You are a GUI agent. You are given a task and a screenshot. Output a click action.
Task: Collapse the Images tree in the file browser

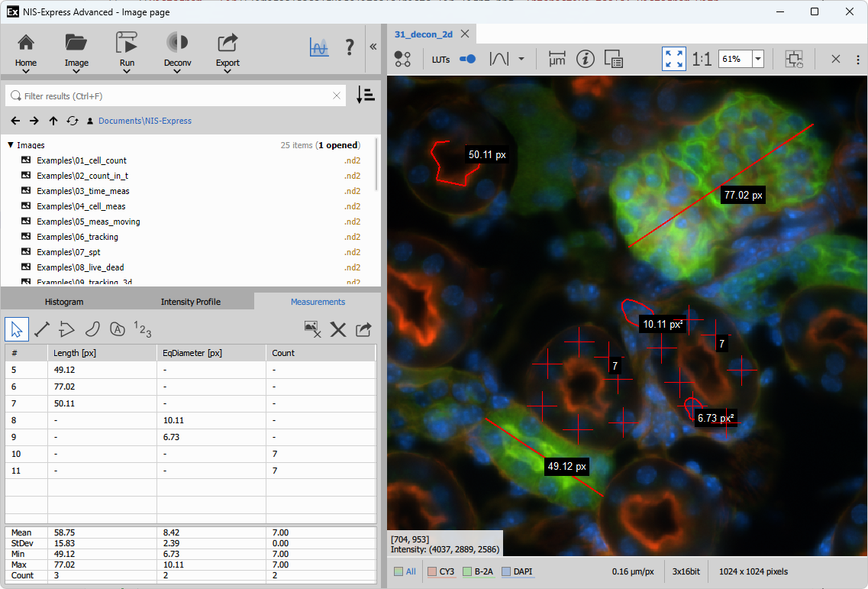pos(9,144)
